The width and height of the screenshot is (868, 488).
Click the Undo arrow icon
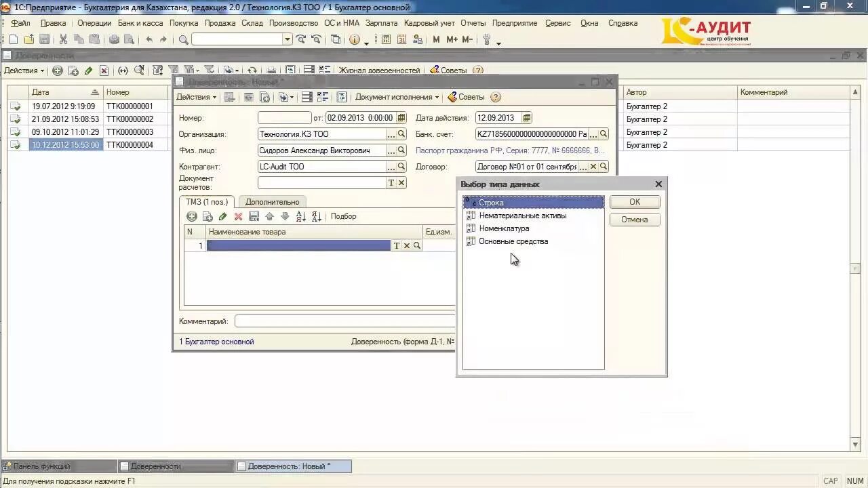coord(149,39)
